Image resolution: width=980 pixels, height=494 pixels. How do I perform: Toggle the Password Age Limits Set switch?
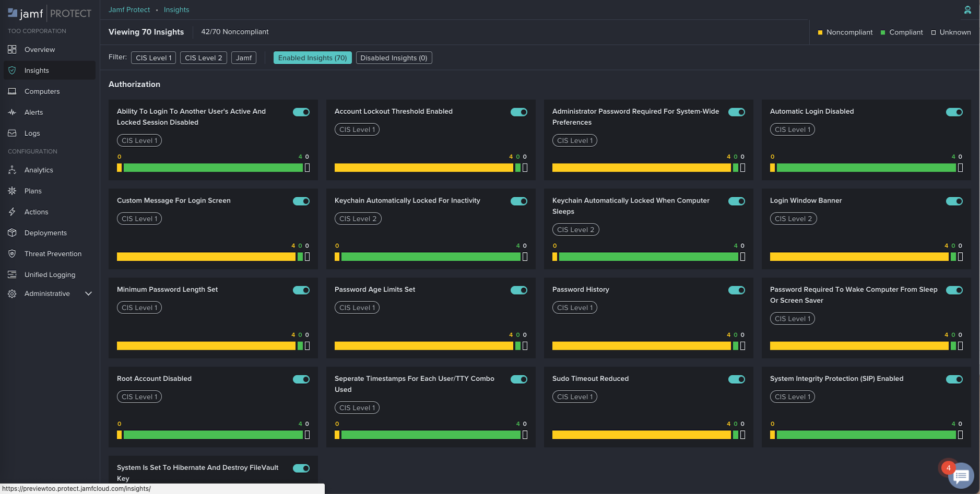coord(519,290)
